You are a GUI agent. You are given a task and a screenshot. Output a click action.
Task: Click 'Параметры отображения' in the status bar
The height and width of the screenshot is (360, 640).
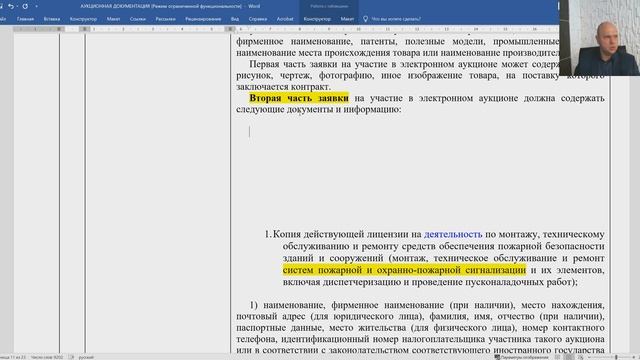(522, 357)
